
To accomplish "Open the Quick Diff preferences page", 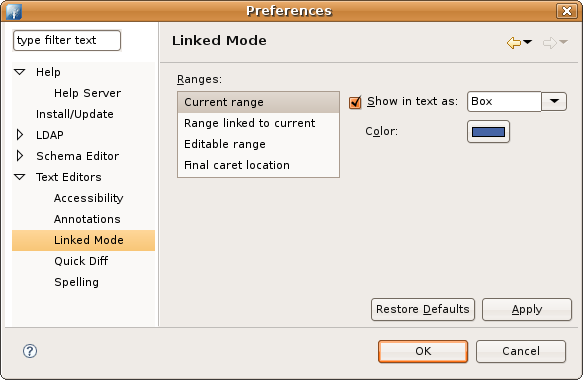I will [81, 261].
